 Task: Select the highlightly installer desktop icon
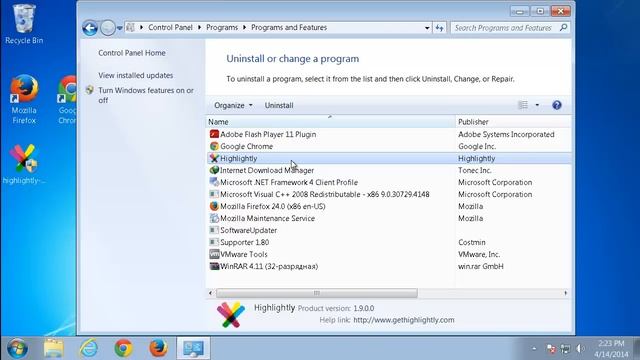(24, 164)
